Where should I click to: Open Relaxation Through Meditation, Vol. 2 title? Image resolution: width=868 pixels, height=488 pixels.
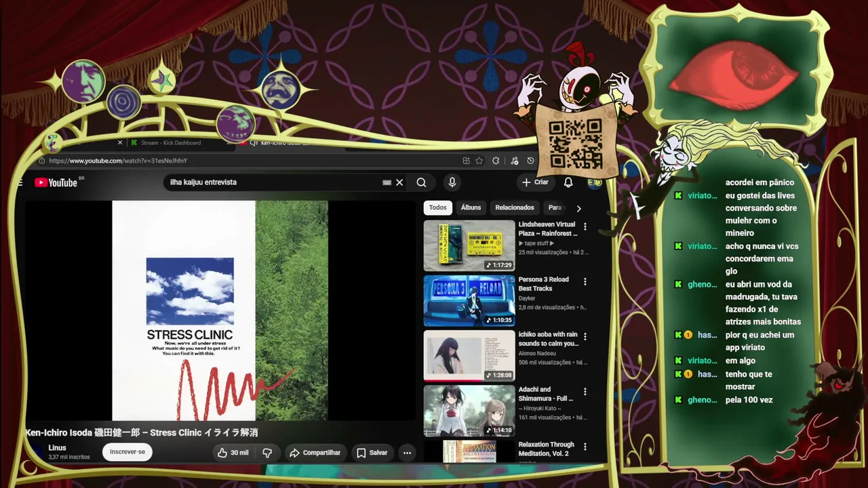(x=547, y=449)
